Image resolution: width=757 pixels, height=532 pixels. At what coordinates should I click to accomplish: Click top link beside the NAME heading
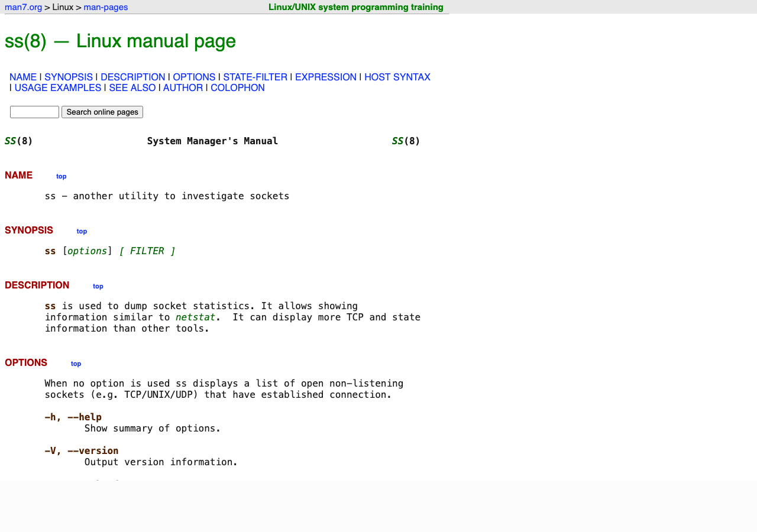[61, 176]
